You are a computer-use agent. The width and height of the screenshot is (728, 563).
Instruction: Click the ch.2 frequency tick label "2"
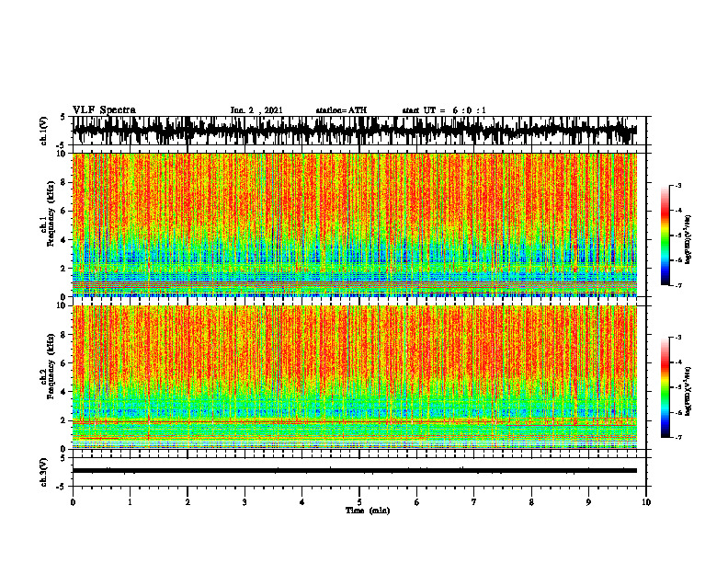click(x=64, y=420)
